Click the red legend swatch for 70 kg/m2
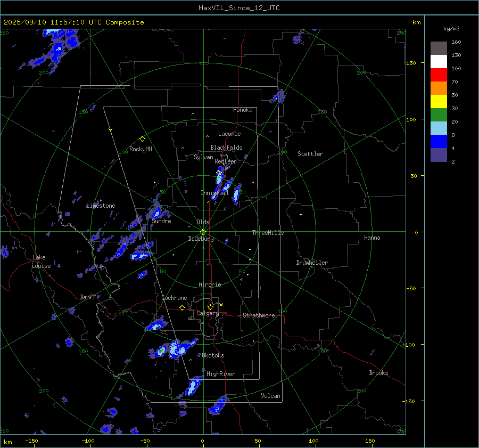This screenshot has height=448, width=479. (x=439, y=75)
